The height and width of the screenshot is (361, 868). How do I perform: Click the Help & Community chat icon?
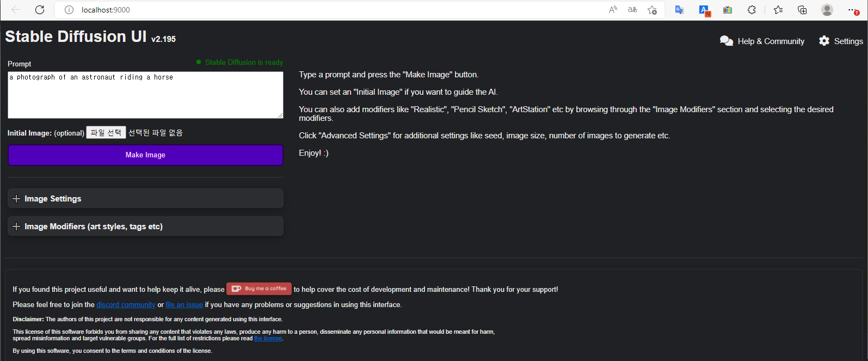pyautogui.click(x=727, y=41)
